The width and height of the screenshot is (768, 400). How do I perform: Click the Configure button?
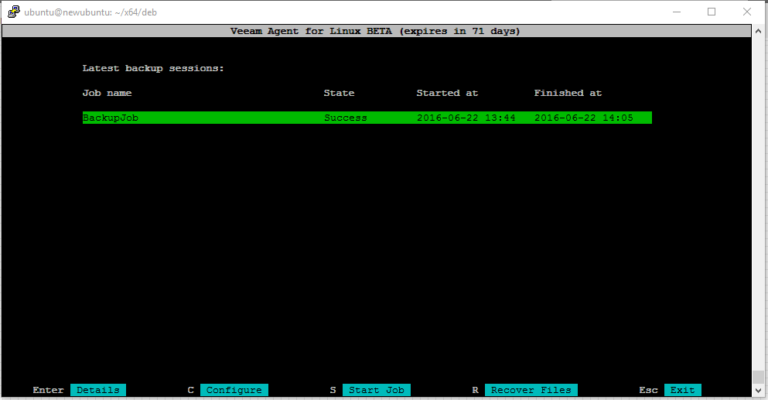(234, 390)
